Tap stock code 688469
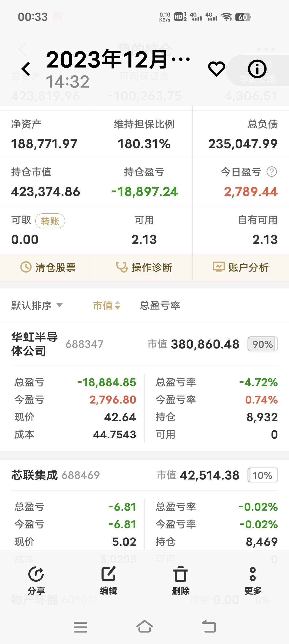The image size is (289, 644). point(81,475)
